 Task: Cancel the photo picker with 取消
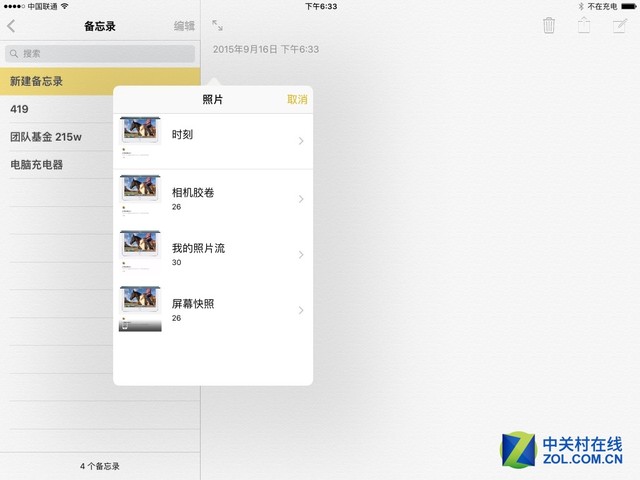(297, 99)
